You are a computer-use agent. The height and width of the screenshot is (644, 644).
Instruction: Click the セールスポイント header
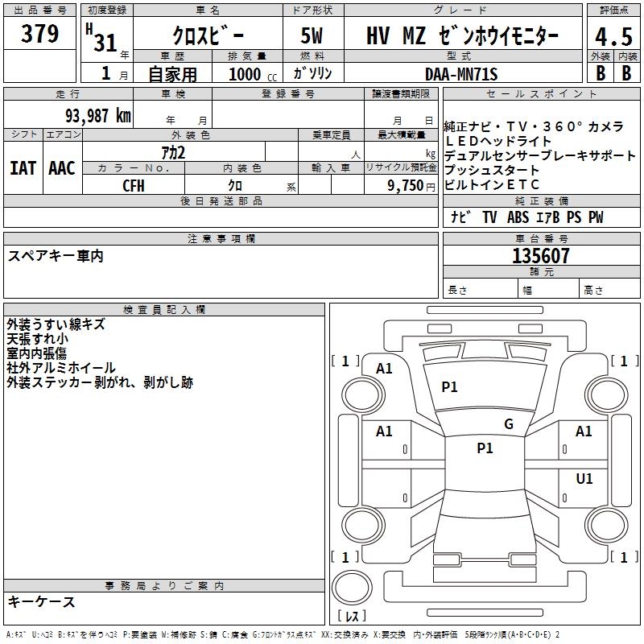tap(541, 94)
